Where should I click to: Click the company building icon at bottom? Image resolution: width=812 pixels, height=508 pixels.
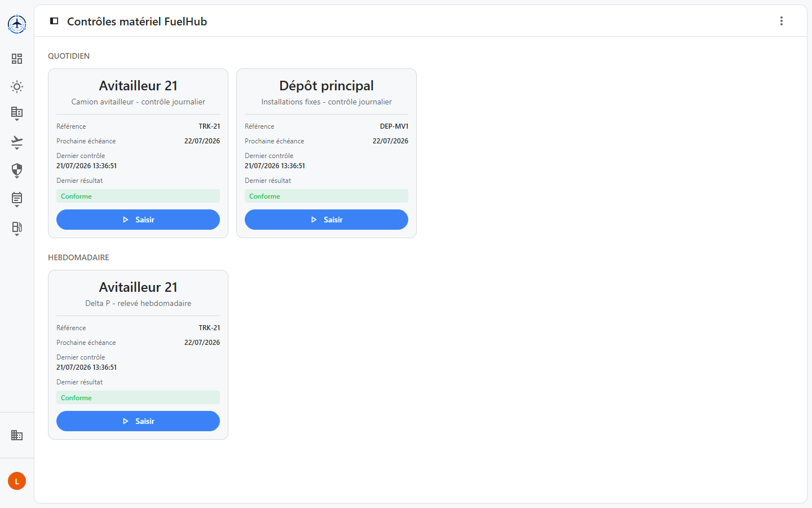[x=17, y=435]
